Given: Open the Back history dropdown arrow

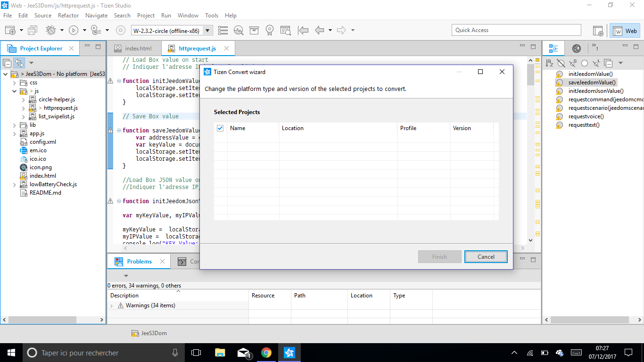Looking at the screenshot, I should [330, 30].
